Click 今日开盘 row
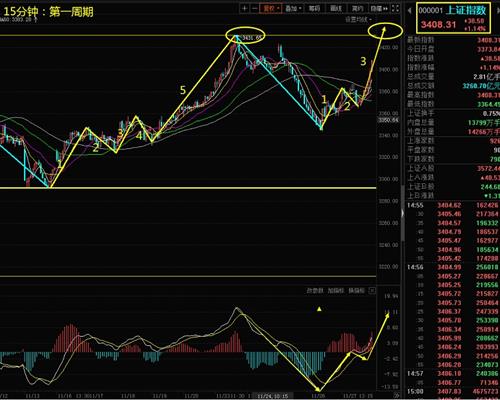 453,49
